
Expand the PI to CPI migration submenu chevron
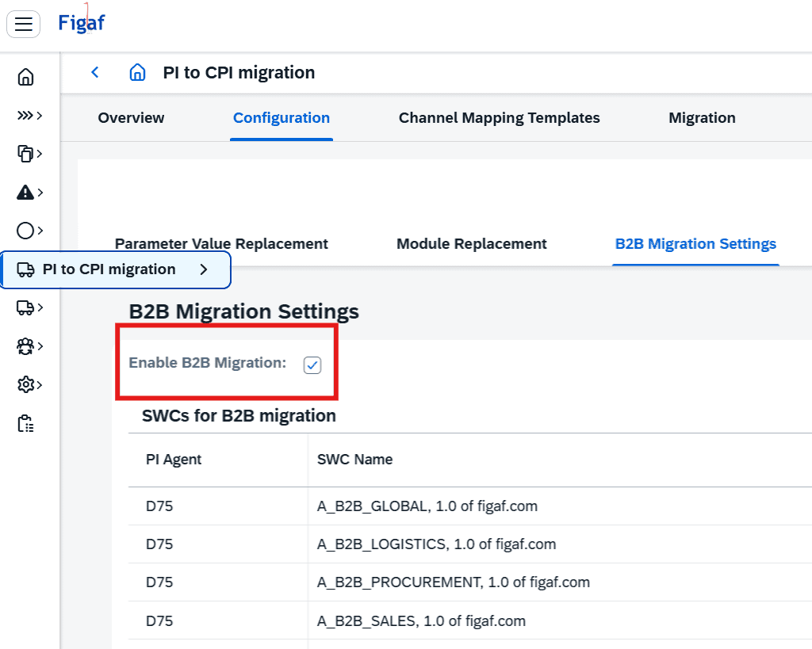(x=204, y=269)
